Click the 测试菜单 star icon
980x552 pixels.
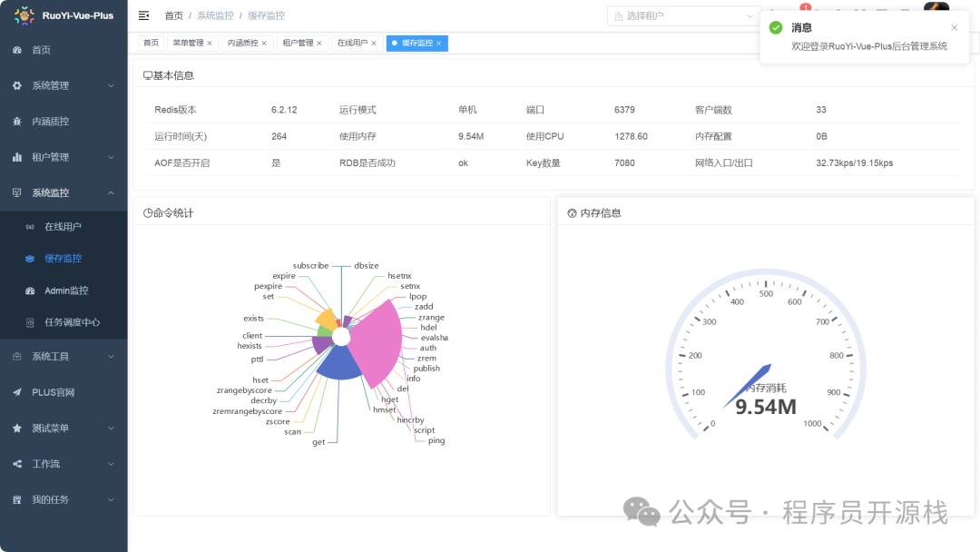click(17, 429)
